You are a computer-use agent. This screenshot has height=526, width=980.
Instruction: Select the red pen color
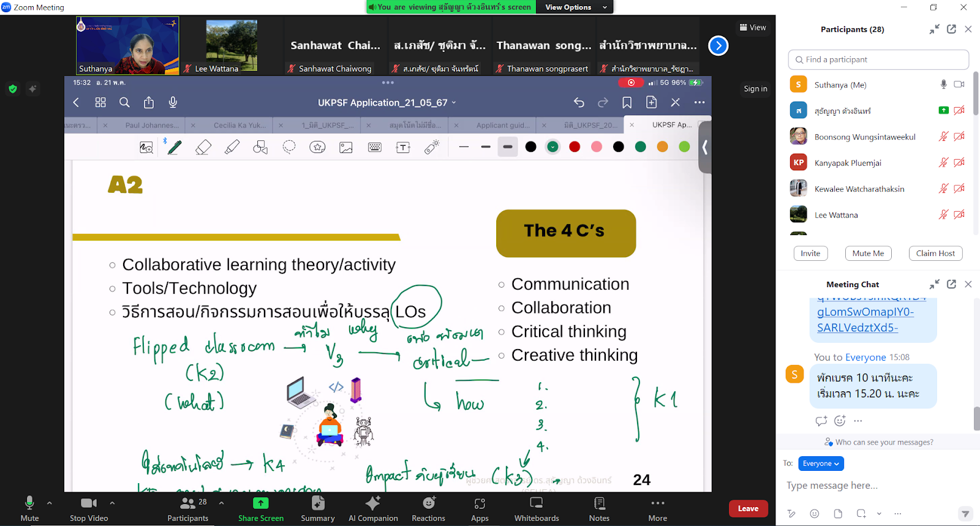(575, 147)
